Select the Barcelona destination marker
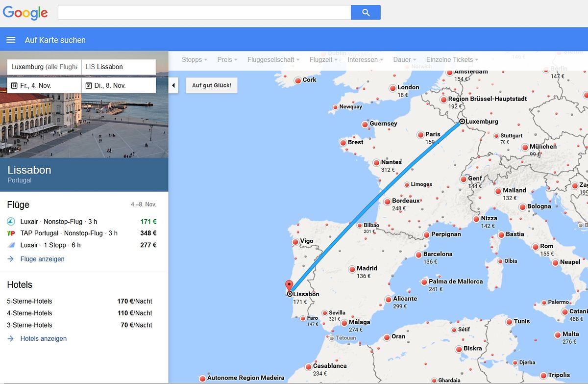Viewport: 588px width, 384px height. click(418, 255)
